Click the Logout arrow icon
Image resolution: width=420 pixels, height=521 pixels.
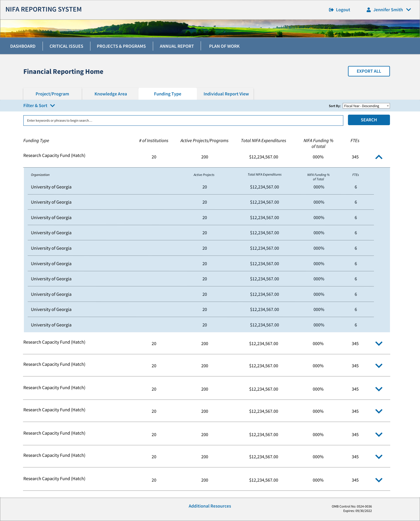coord(331,10)
